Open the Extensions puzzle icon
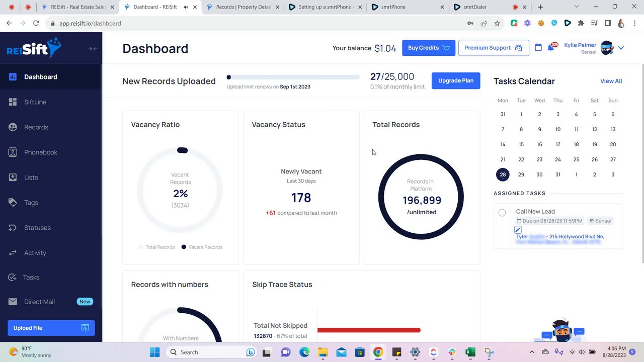Image resolution: width=644 pixels, height=362 pixels. tap(581, 23)
